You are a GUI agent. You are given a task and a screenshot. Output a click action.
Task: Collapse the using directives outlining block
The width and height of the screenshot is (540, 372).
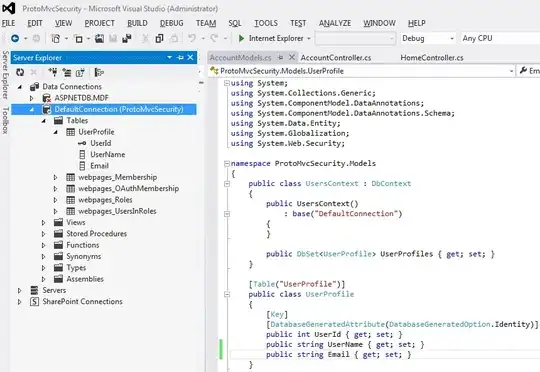[x=227, y=83]
